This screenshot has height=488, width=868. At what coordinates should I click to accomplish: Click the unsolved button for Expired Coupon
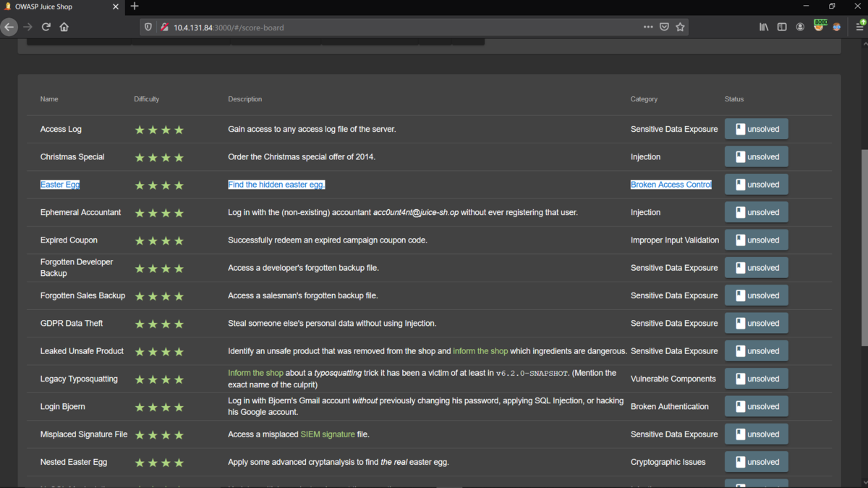click(756, 240)
